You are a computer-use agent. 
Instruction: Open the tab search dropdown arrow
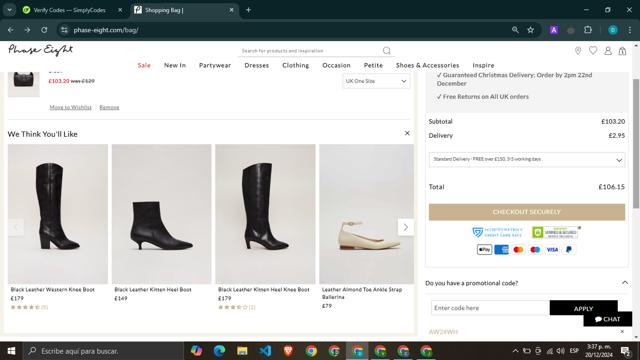(9, 10)
